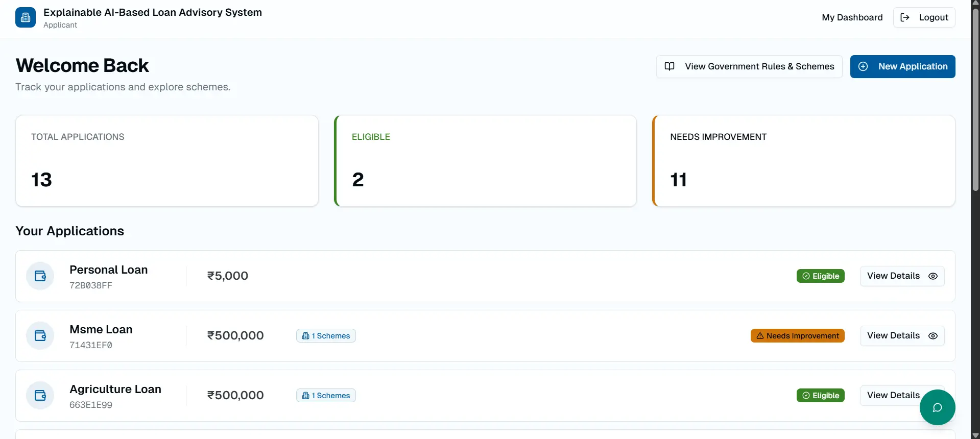Open View Government Rules & Schemes
The height and width of the screenshot is (439, 980).
point(749,66)
